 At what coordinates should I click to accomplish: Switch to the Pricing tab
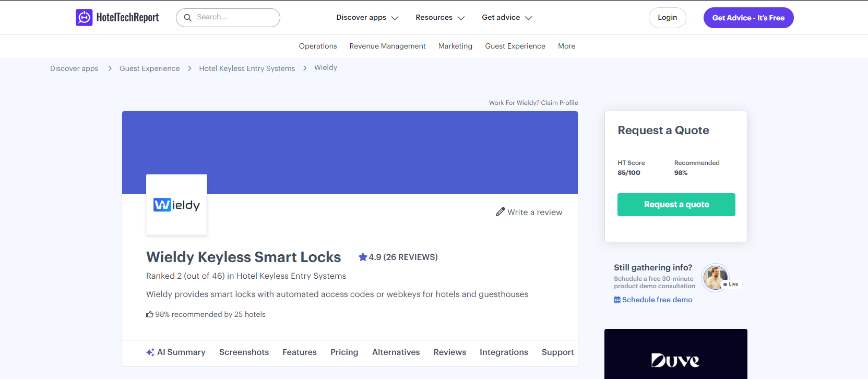344,352
